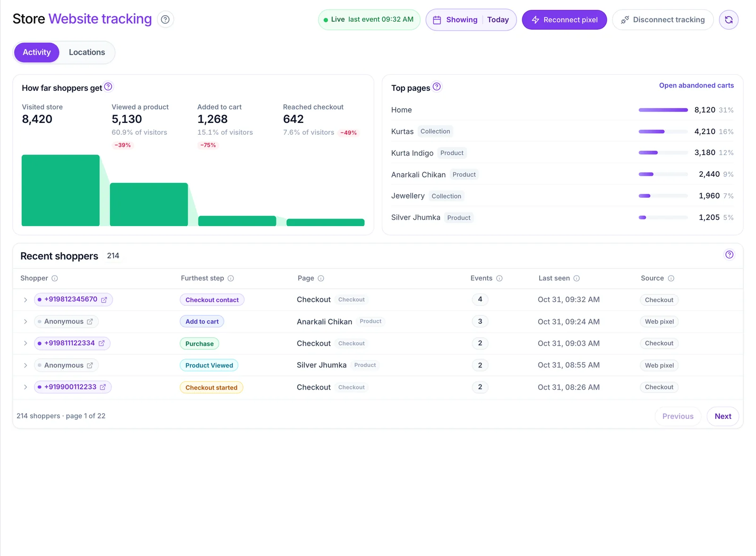Click the phone number +919900112233
This screenshot has height=556, width=756.
(70, 387)
